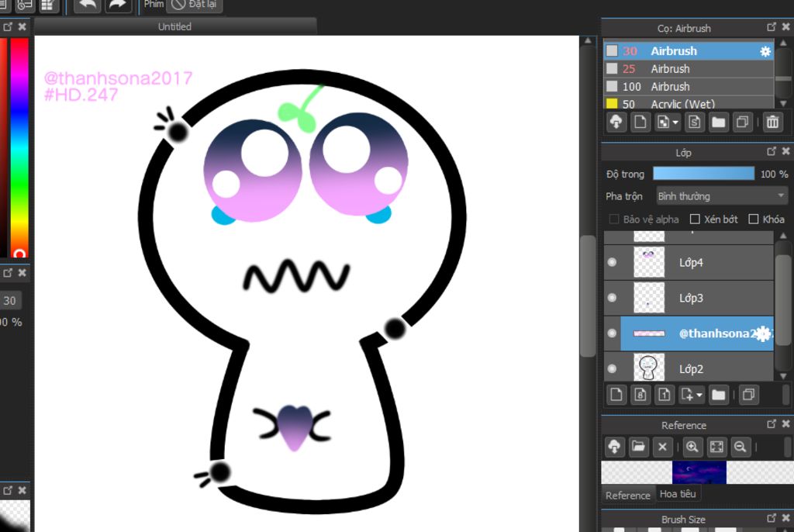Viewport: 794px width, 532px height.
Task: Open a reference image file
Action: coord(638,447)
